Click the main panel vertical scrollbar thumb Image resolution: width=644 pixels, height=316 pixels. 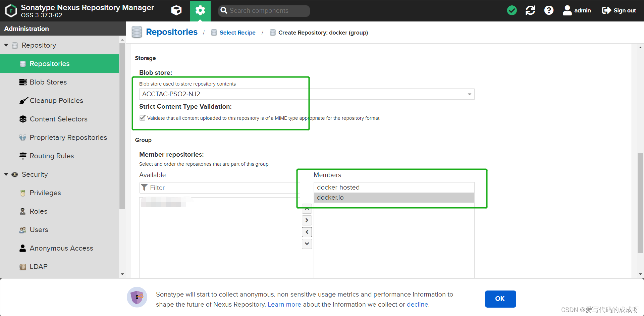point(640,203)
